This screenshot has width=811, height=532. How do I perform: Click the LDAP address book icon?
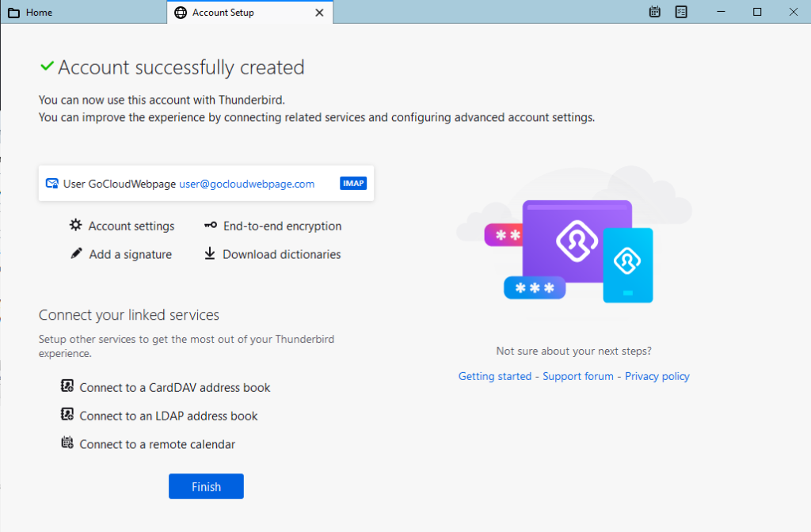(67, 415)
